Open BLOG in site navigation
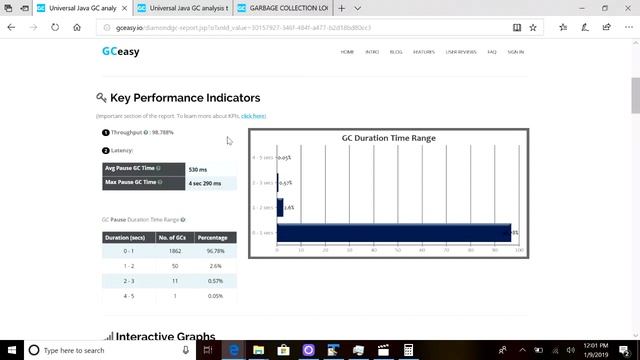This screenshot has width=640, height=360. [x=396, y=52]
